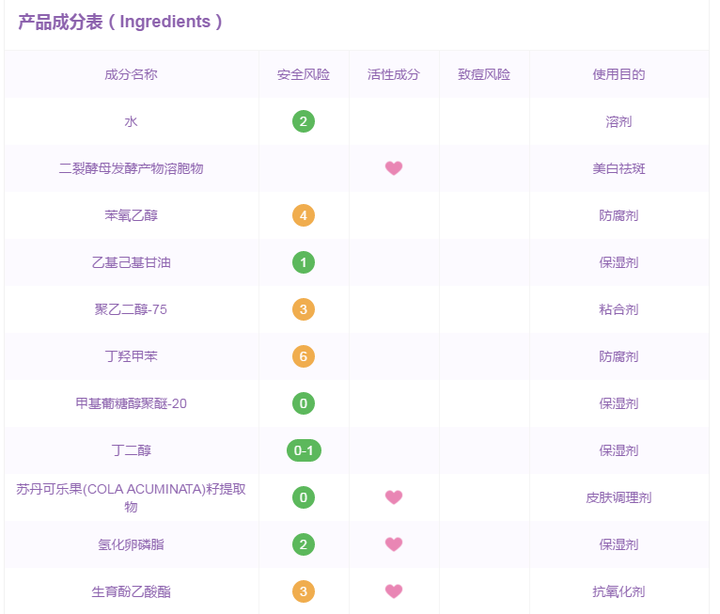The image size is (720, 614).
Task: Click the 安全风险 column header
Action: pyautogui.click(x=303, y=74)
